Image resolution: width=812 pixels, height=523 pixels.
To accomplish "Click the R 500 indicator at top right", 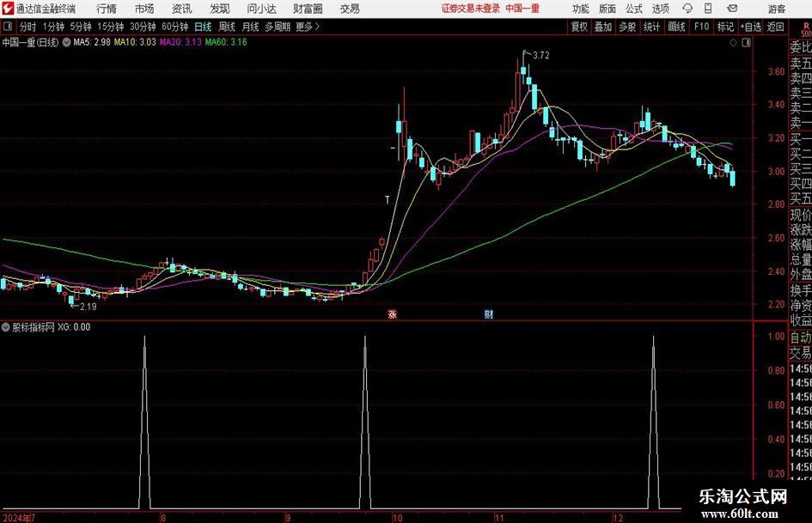I will point(806,29).
